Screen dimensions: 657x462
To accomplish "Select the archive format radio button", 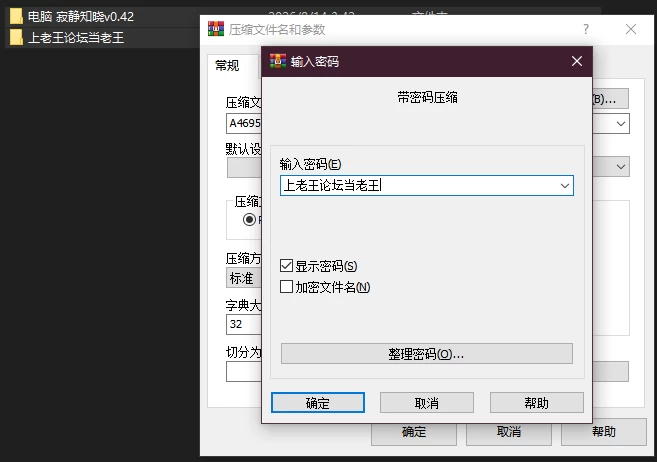I will coord(249,219).
